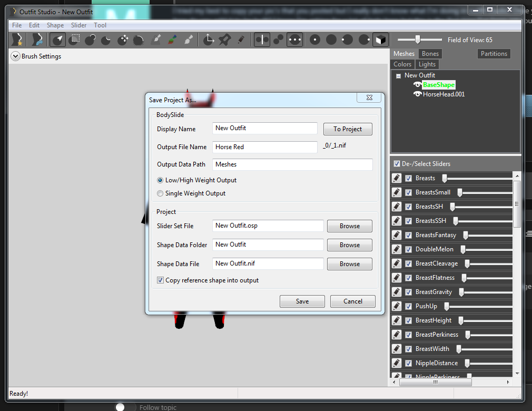Toggle visibility eye of HorseHead.001 mesh
The height and width of the screenshot is (411, 532).
tap(417, 94)
